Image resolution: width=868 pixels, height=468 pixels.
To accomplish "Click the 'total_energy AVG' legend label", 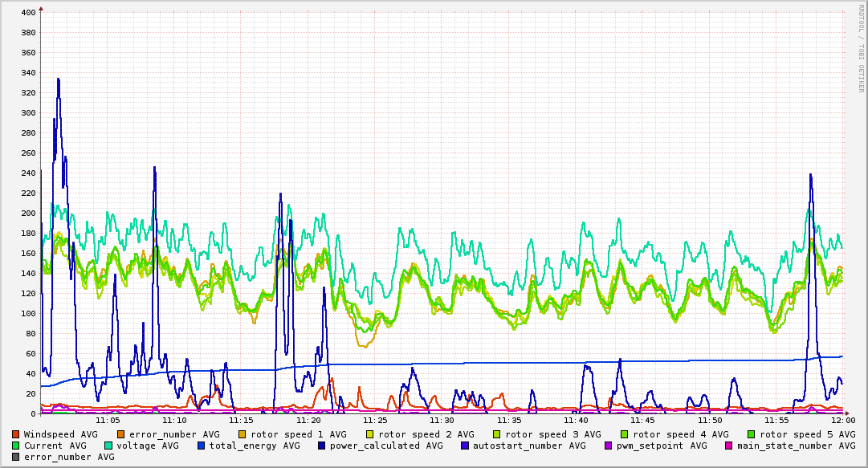I will point(255,446).
